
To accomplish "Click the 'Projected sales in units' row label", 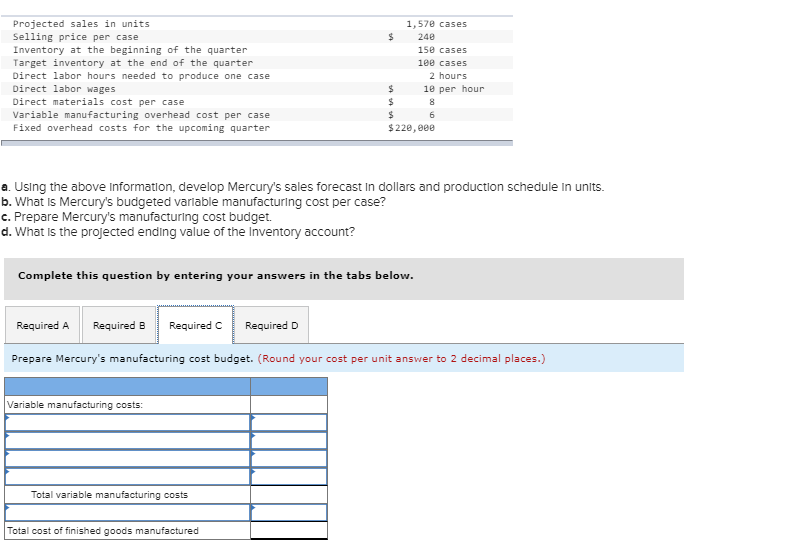I will pos(81,24).
